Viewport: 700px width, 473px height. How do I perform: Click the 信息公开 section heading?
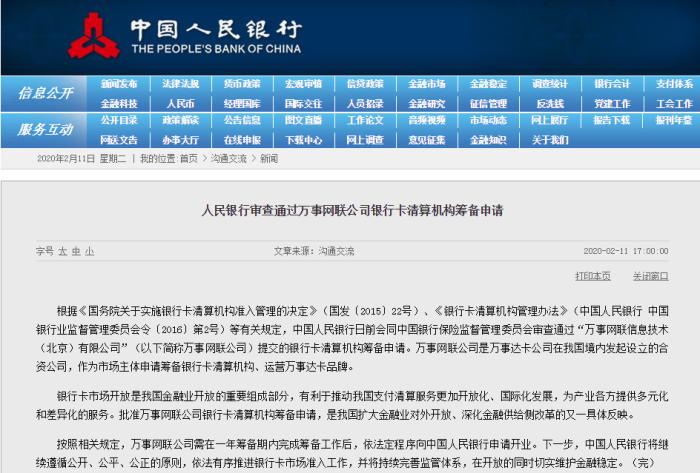(x=46, y=93)
